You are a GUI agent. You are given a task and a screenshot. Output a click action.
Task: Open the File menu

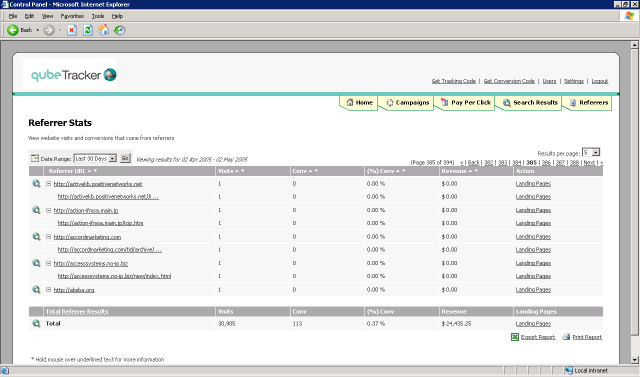click(x=13, y=16)
